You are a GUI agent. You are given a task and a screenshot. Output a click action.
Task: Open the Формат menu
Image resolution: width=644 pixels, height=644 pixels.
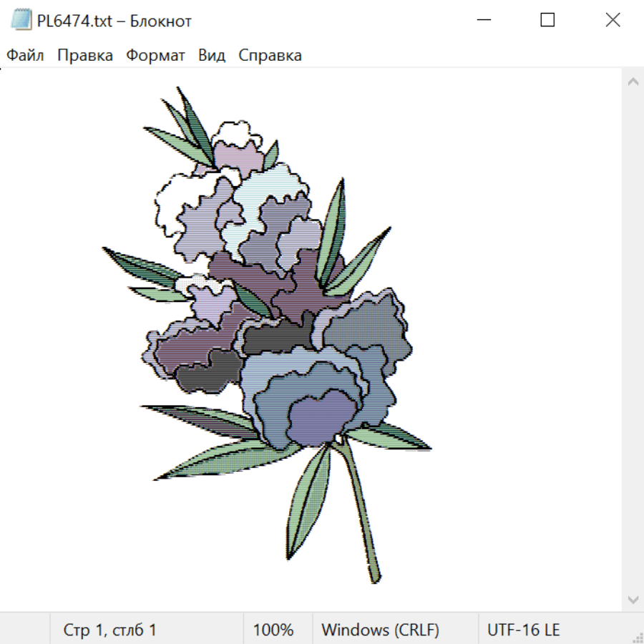[155, 55]
